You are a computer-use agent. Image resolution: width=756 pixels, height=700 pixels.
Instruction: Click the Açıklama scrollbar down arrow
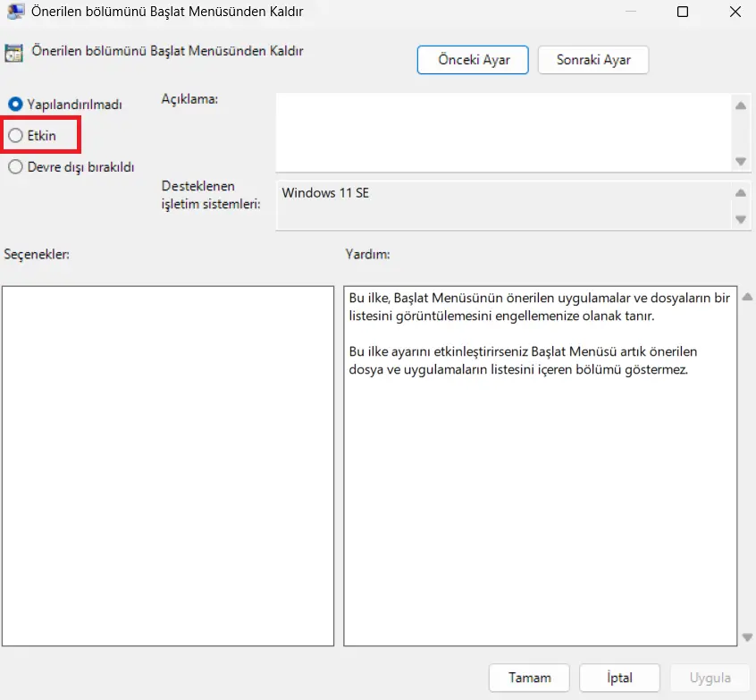pyautogui.click(x=741, y=161)
